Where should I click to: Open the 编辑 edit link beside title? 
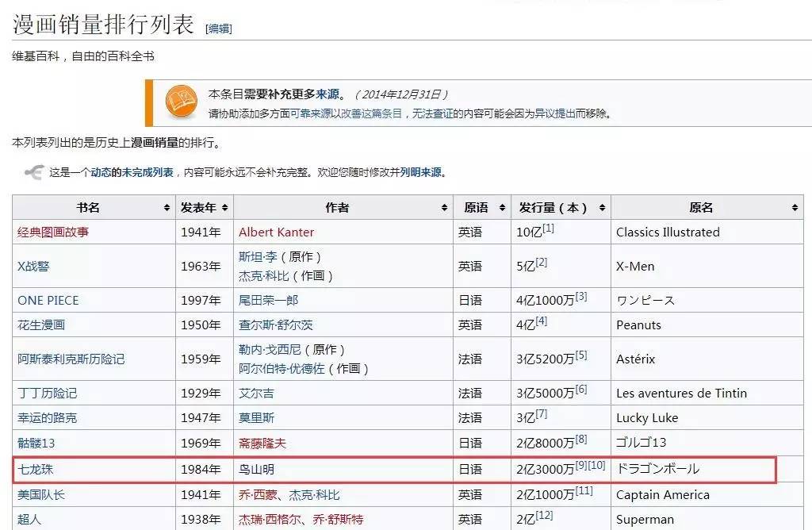click(x=219, y=29)
